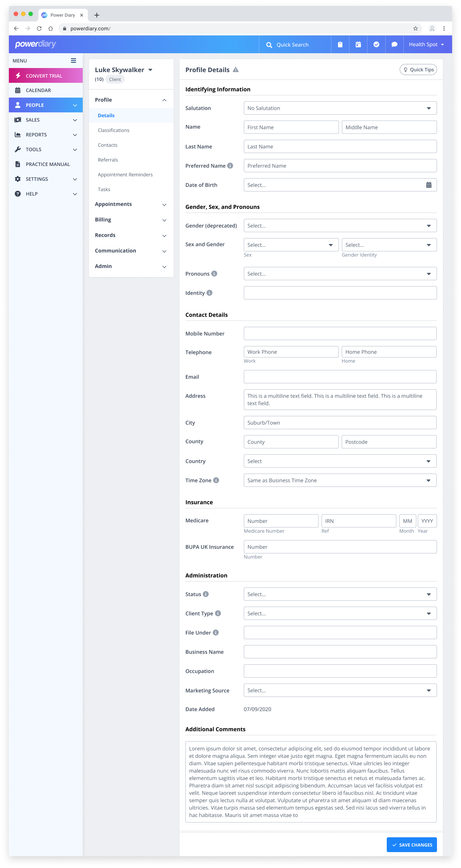
Task: Open the Marketing Source dropdown
Action: click(x=340, y=690)
